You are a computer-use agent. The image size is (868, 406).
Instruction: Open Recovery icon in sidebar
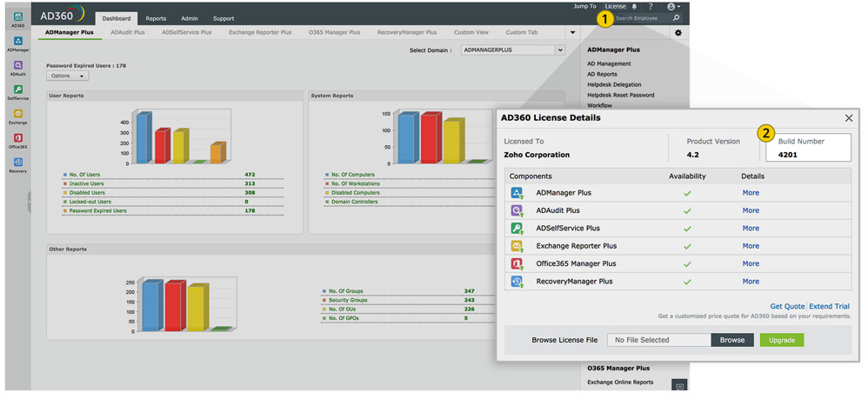pyautogui.click(x=18, y=163)
